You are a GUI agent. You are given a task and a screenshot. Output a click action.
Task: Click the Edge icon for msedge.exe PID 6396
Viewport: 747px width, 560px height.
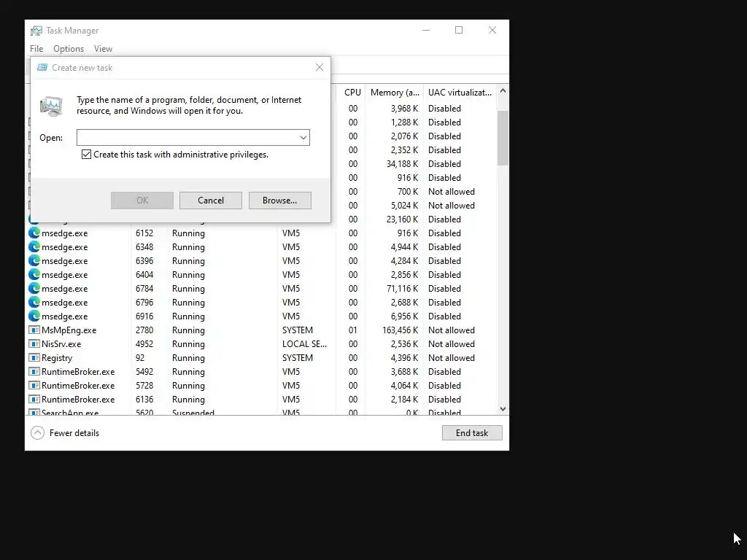[34, 260]
